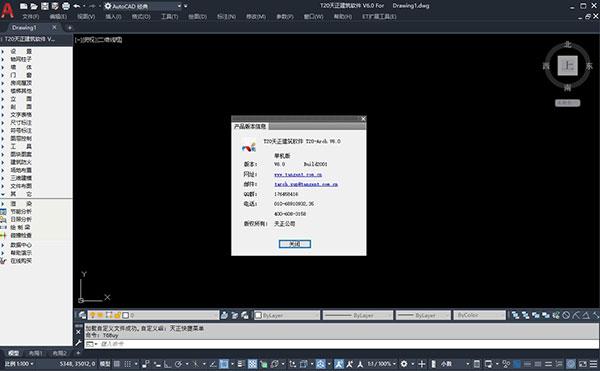This screenshot has width=600, height=371.
Task: Switch to the 模型 tab
Action: click(x=13, y=353)
